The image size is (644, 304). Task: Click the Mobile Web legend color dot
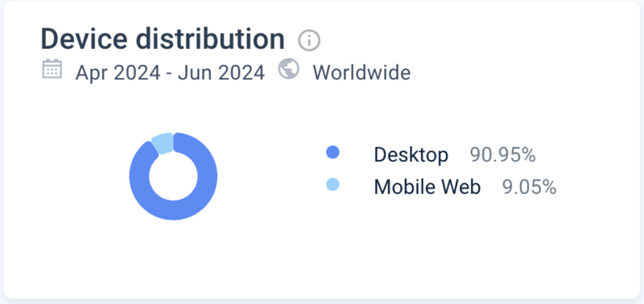tap(332, 184)
